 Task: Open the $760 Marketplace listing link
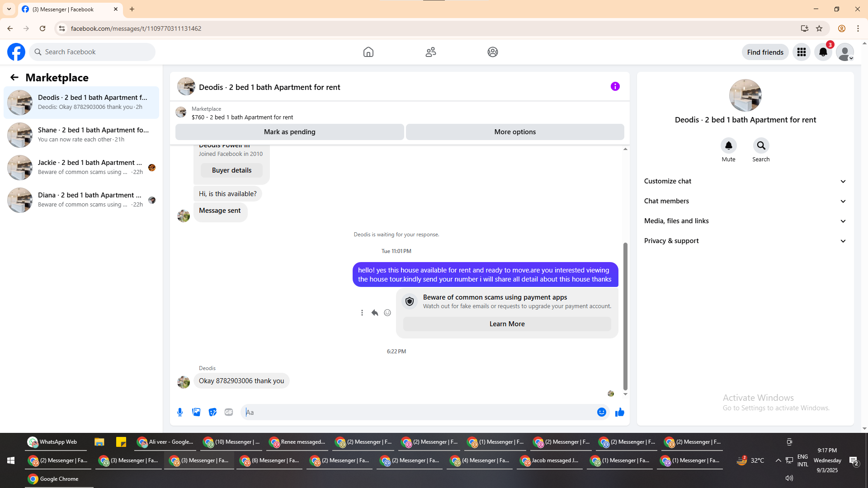(242, 117)
